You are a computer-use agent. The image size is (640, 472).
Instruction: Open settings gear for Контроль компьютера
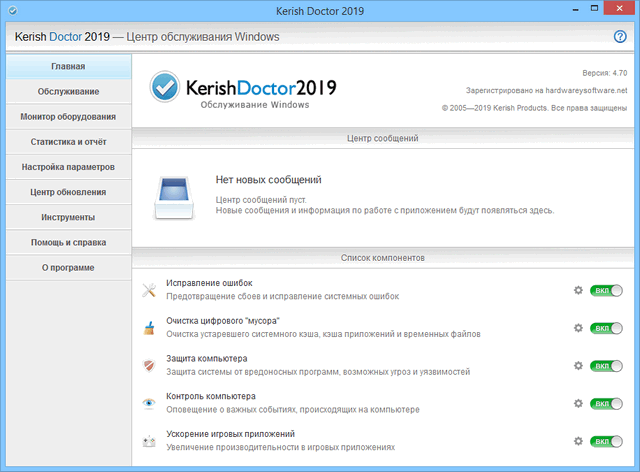[x=577, y=403]
